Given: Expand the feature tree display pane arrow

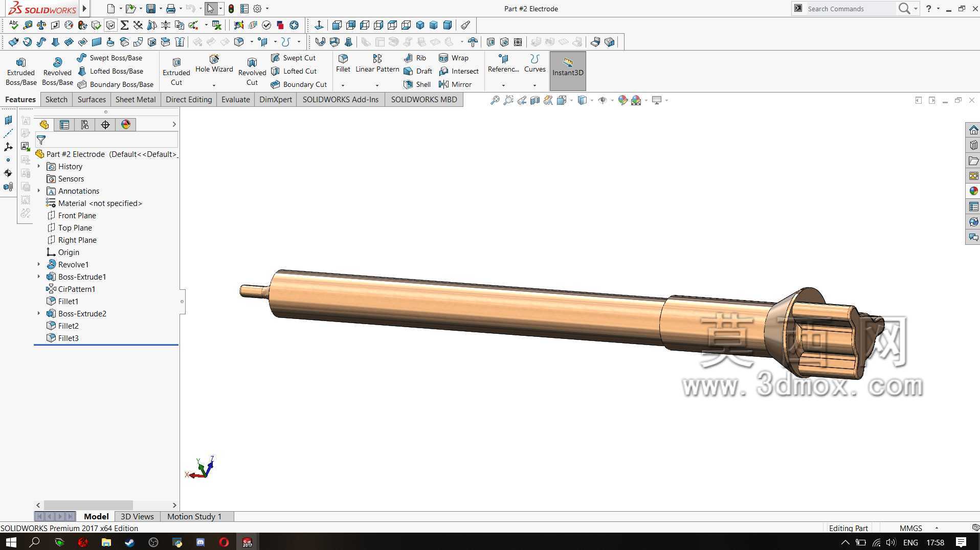Looking at the screenshot, I should [x=174, y=124].
